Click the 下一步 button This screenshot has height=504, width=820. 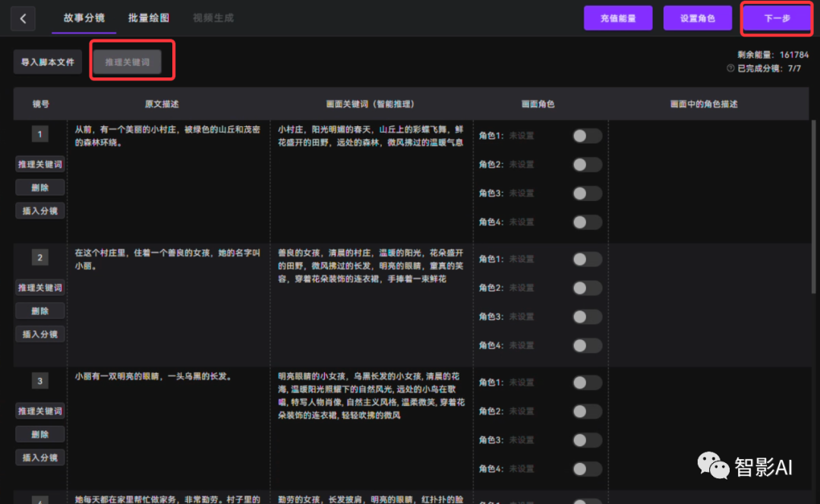pyautogui.click(x=776, y=17)
